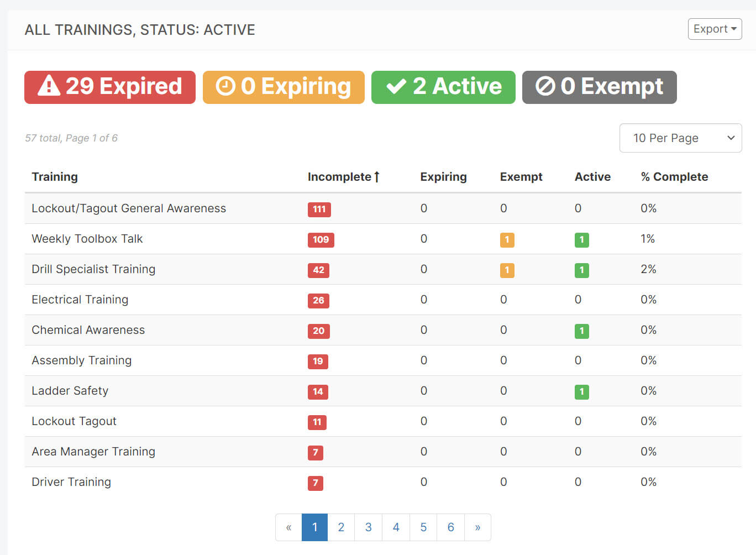Select the yellow exempt badge for Weekly Toolbox Talk
The height and width of the screenshot is (555, 756).
click(x=507, y=240)
